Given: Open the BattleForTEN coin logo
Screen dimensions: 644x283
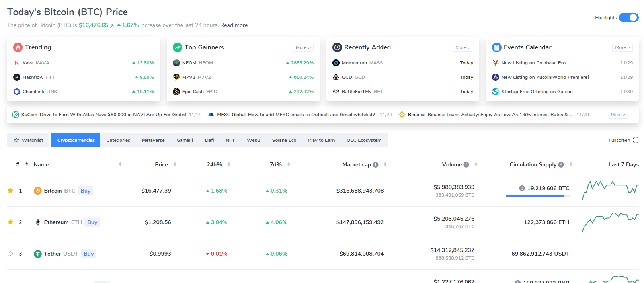Looking at the screenshot, I should (x=336, y=92).
